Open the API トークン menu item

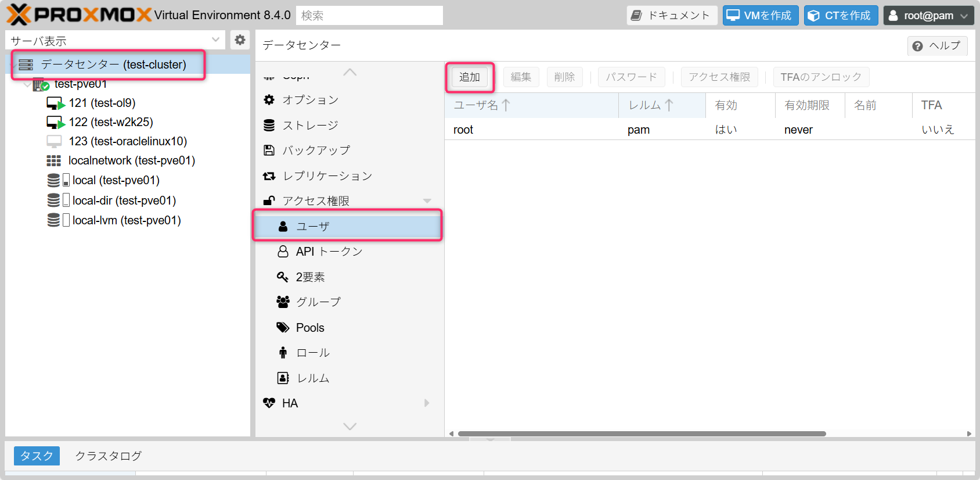pos(349,252)
